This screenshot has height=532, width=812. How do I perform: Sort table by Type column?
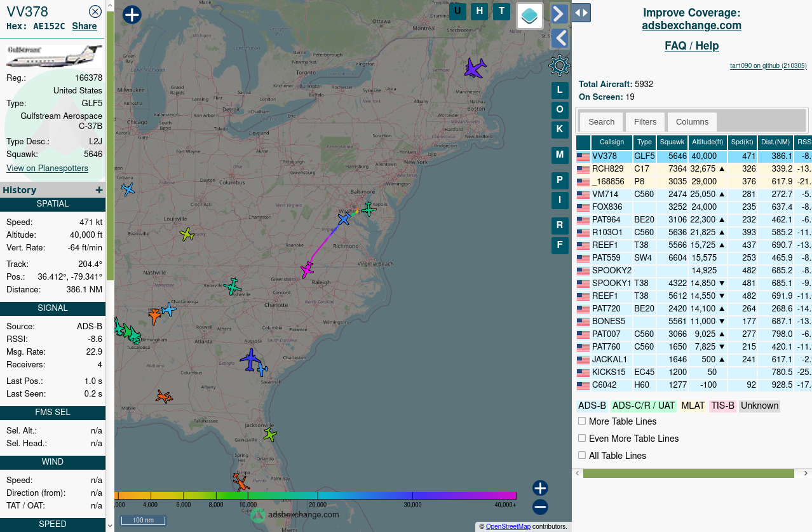pos(644,142)
